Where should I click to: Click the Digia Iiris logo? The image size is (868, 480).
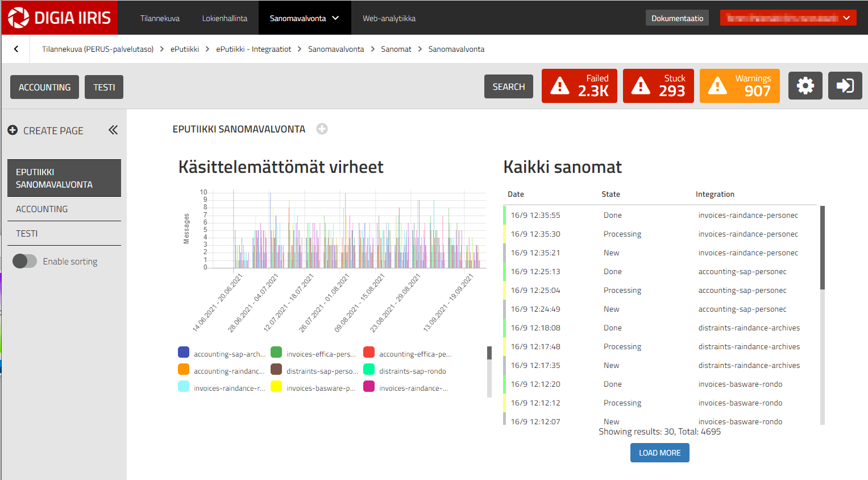(60, 18)
